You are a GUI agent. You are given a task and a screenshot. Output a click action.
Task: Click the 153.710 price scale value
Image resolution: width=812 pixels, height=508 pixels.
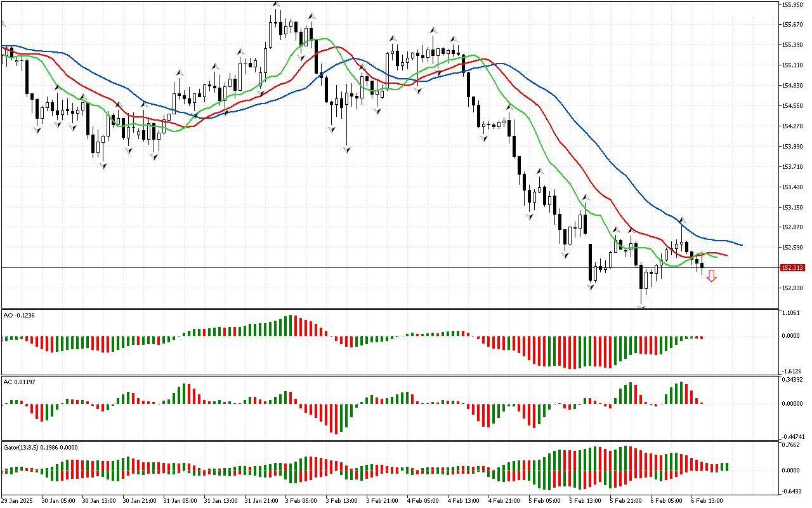tap(792, 167)
